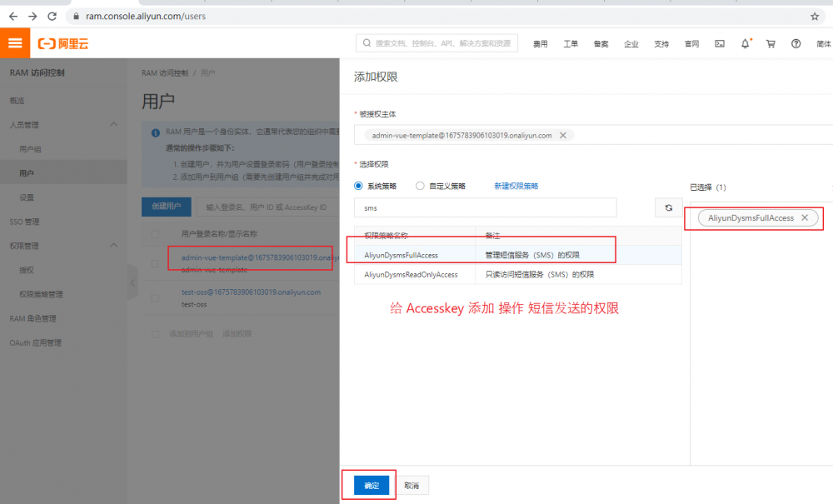Image resolution: width=833 pixels, height=504 pixels.
Task: Click the 阿里云 logo
Action: 62,43
